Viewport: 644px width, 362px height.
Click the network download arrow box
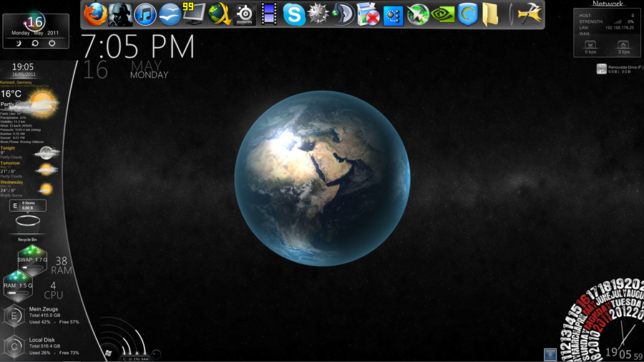[x=590, y=44]
